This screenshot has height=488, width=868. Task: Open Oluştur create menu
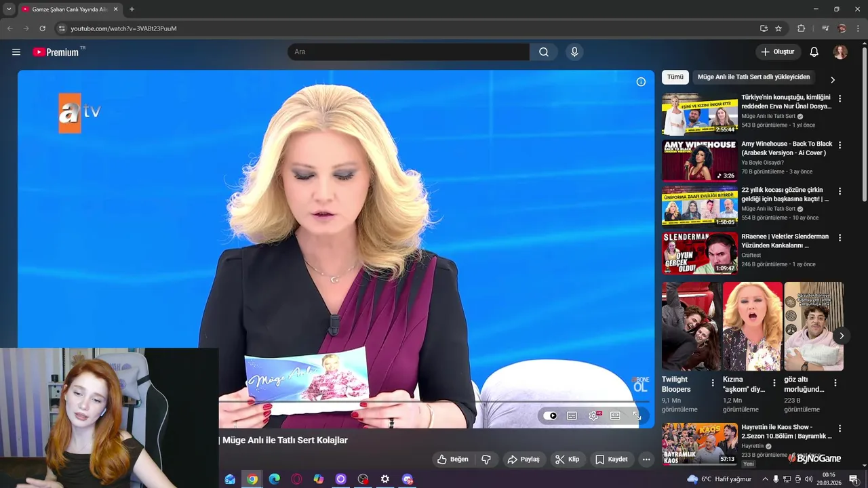[x=778, y=52]
